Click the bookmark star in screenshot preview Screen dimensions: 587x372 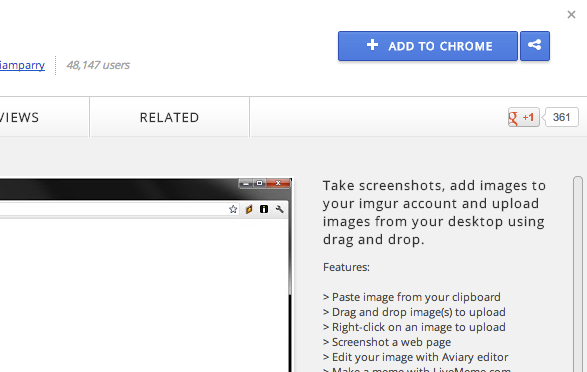[233, 209]
